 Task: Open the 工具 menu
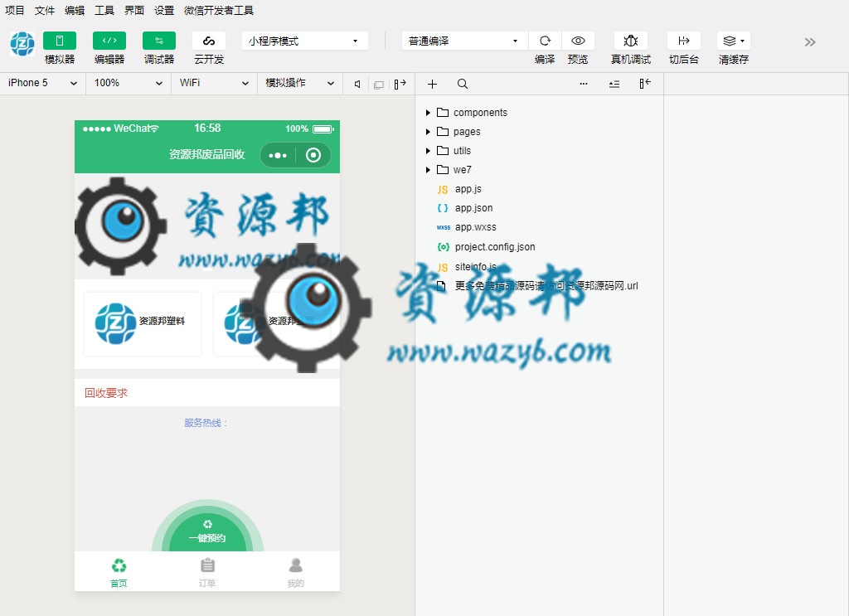pyautogui.click(x=104, y=10)
